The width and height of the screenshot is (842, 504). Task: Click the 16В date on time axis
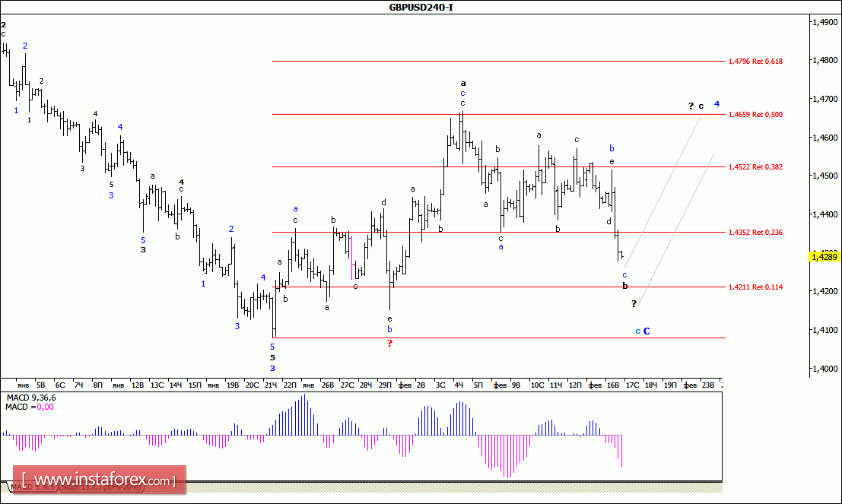(x=613, y=385)
